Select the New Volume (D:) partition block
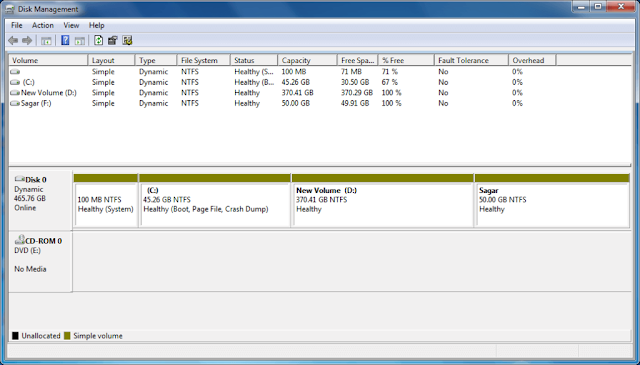Viewport: 640px width, 365px height. [383, 200]
